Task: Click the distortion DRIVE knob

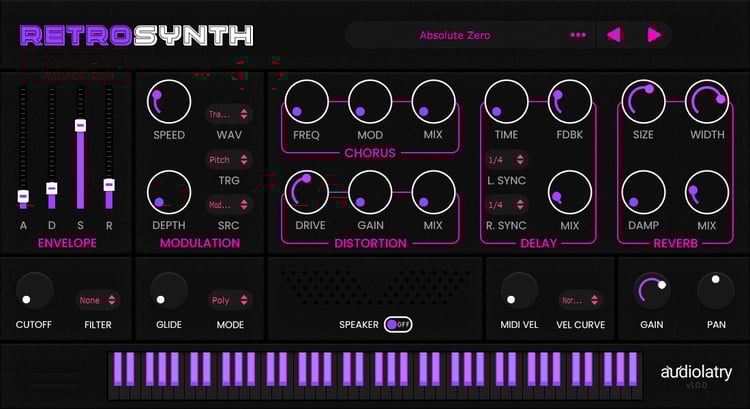Action: coord(307,192)
